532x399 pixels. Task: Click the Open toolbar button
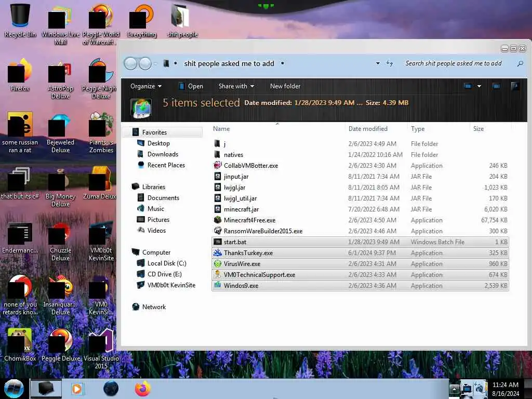(191, 86)
